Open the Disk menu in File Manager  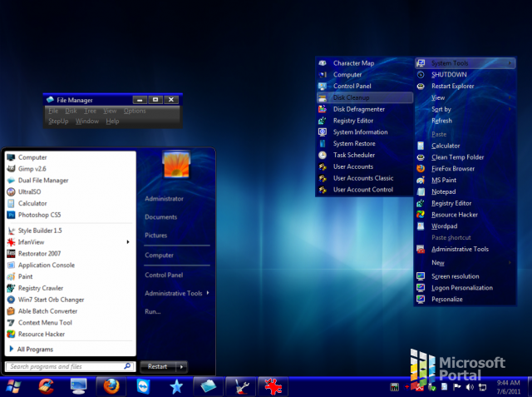[71, 111]
